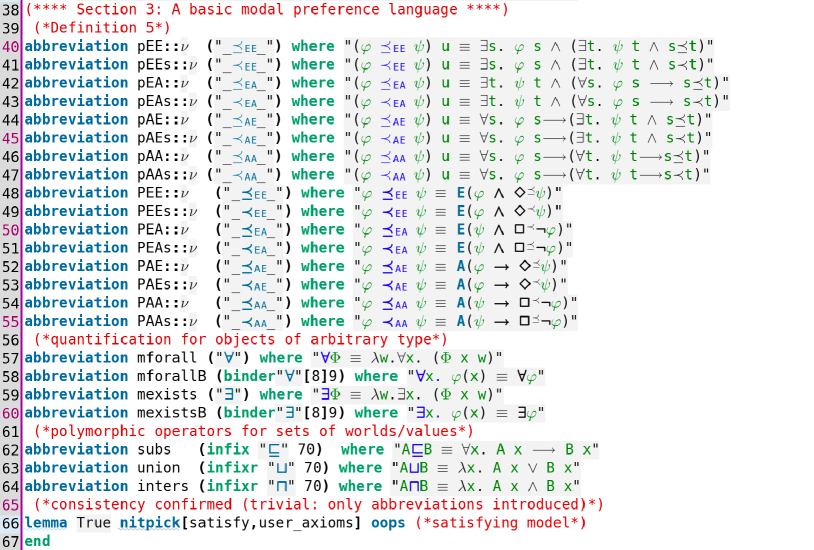Viewport: 814px width, 550px height.
Task: Click '[satisfy,user_axioms]' options text
Action: 270,522
